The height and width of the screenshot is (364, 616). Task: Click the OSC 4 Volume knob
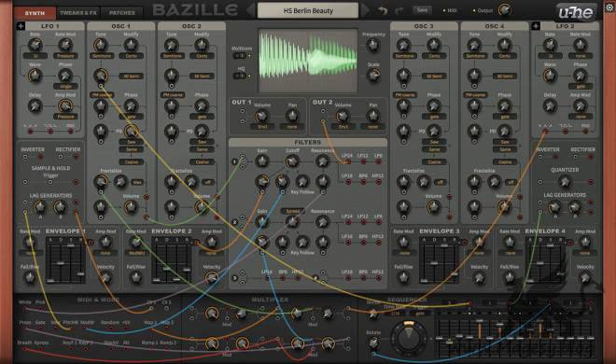coord(504,207)
